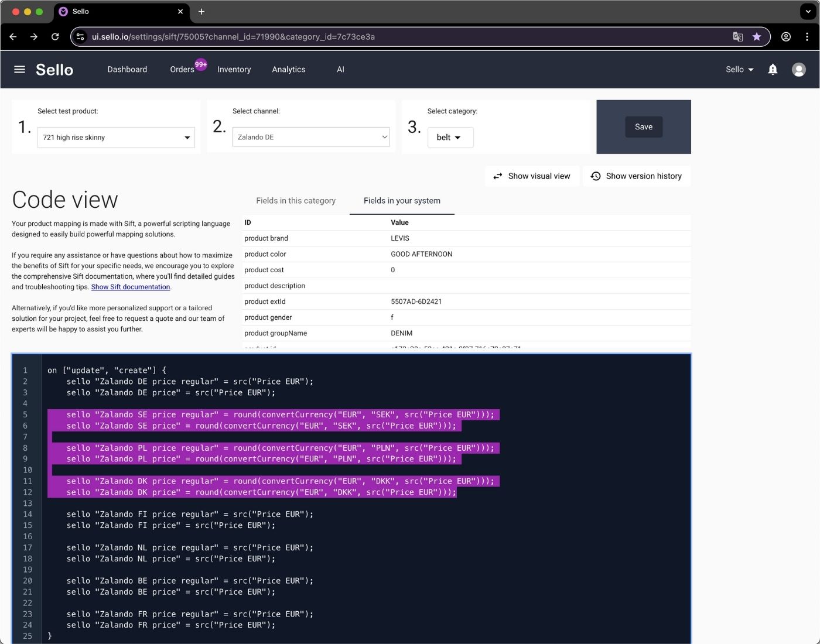Expand the Sello account dropdown
The image size is (820, 644).
point(740,69)
